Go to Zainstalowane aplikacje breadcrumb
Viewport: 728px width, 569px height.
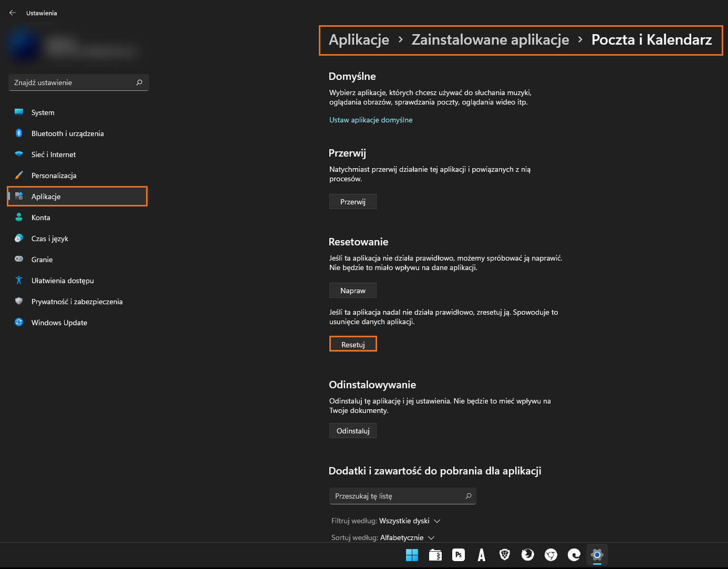point(490,40)
